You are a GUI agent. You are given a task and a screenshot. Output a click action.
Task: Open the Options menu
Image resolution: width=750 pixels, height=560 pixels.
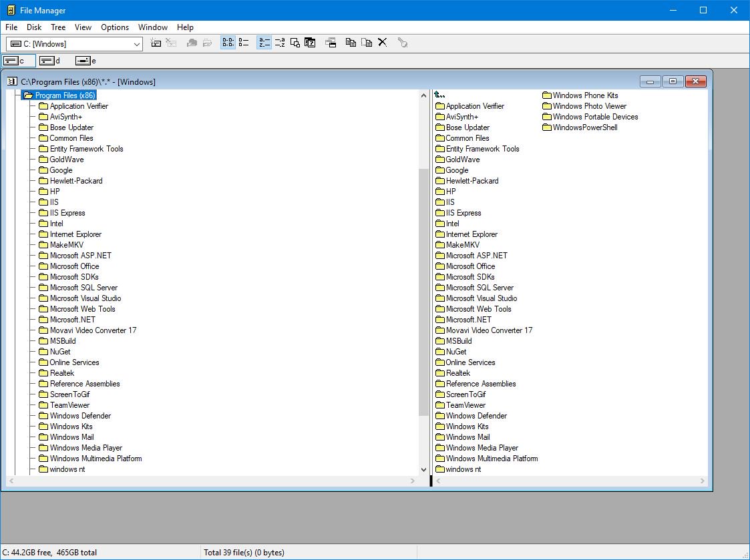tap(115, 27)
